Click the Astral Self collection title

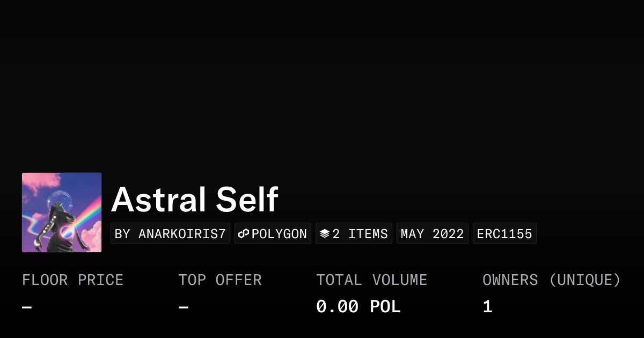point(194,200)
